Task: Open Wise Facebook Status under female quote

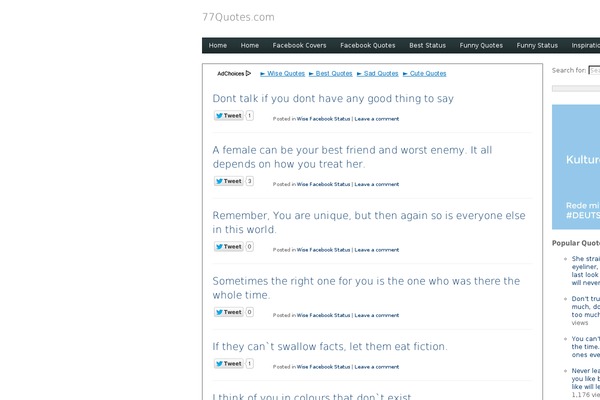Action: tap(323, 184)
